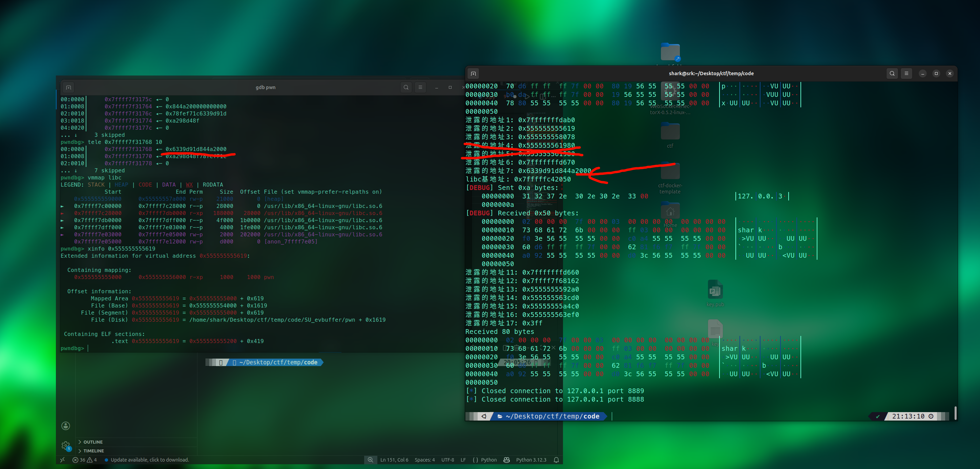
Task: Open the Copilot status icon in status bar
Action: 506,460
